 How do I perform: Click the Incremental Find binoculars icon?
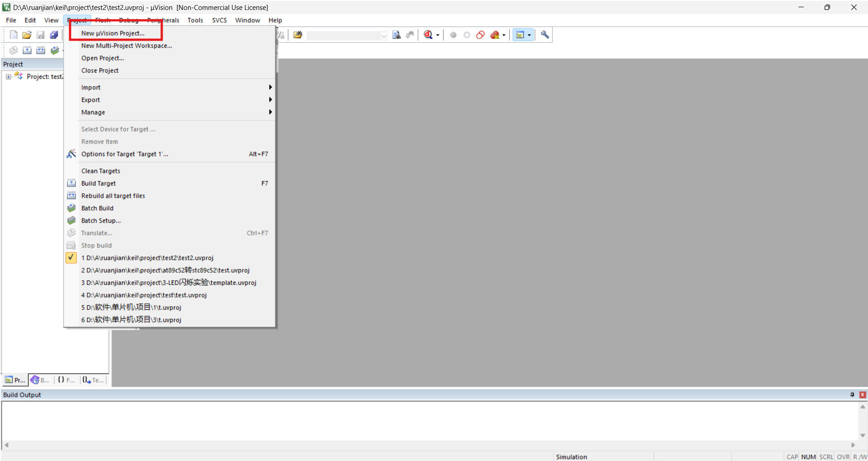pos(410,35)
